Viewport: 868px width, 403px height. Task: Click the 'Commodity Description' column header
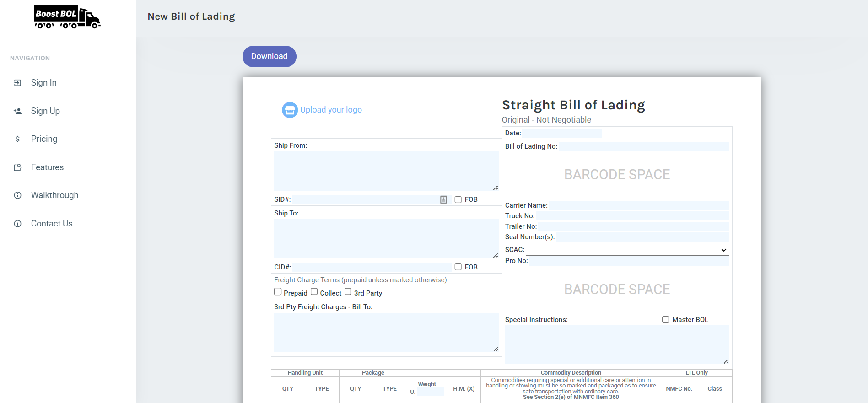click(571, 373)
